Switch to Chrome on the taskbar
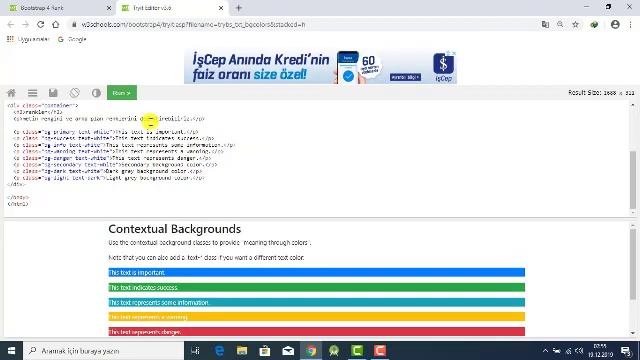The width and height of the screenshot is (640, 360). coord(311,351)
